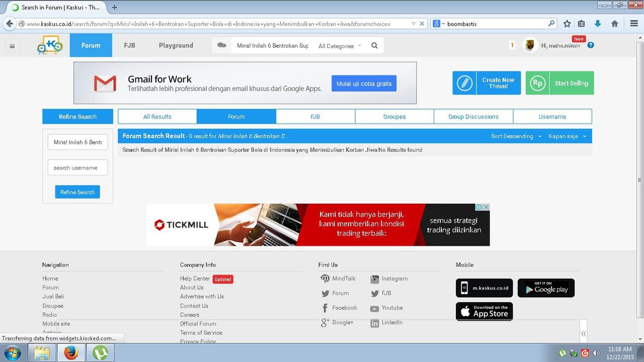Open the Google+ footer link
The height and width of the screenshot is (362, 644).
337,322
